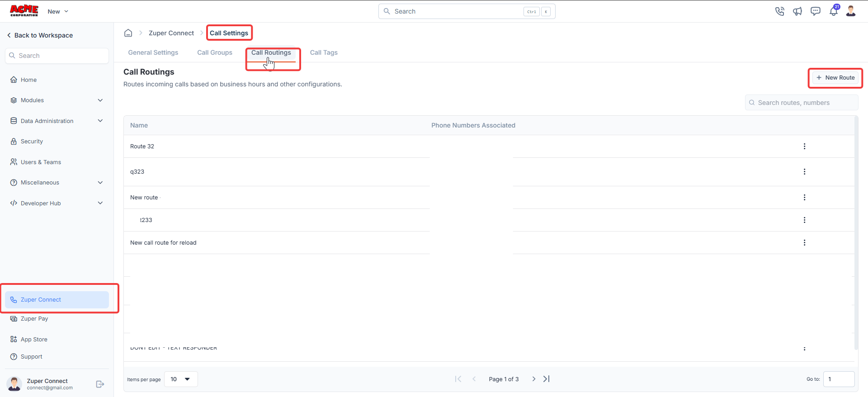Viewport: 868px width, 397px height.
Task: Focus the global Search bar
Action: [467, 11]
